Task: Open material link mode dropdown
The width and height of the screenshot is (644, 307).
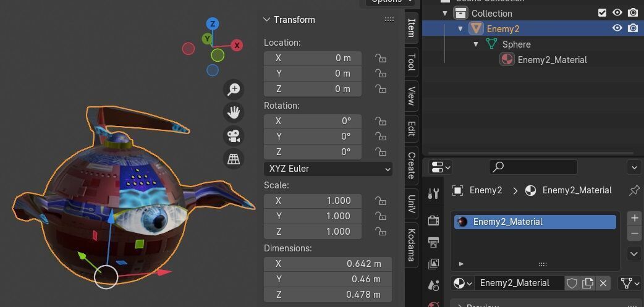Action: pyautogui.click(x=630, y=283)
